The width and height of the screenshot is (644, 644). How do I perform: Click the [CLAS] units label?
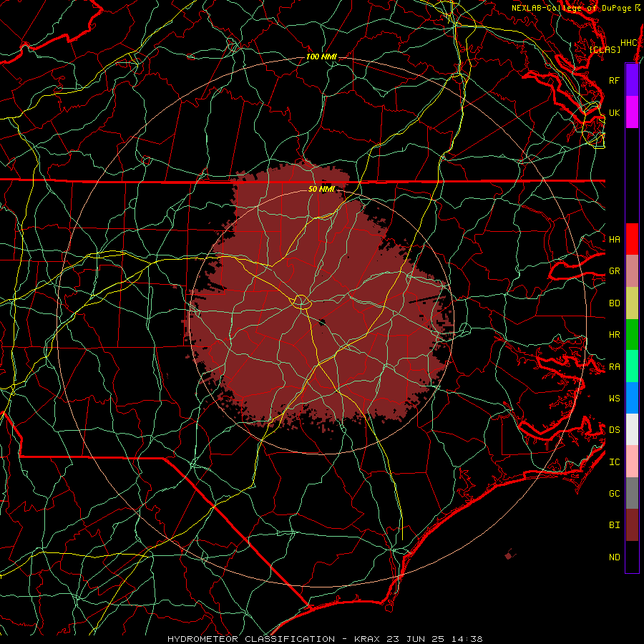tap(605, 49)
